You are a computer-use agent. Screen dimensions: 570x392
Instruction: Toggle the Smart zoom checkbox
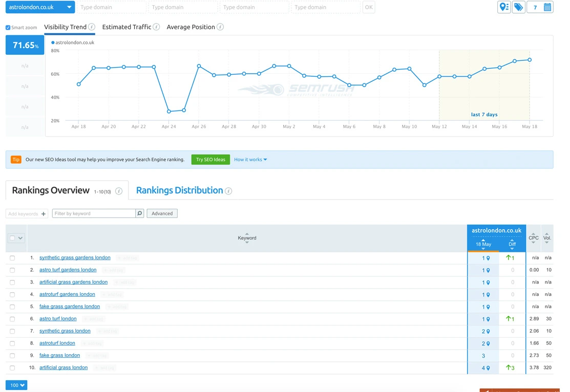(x=8, y=28)
